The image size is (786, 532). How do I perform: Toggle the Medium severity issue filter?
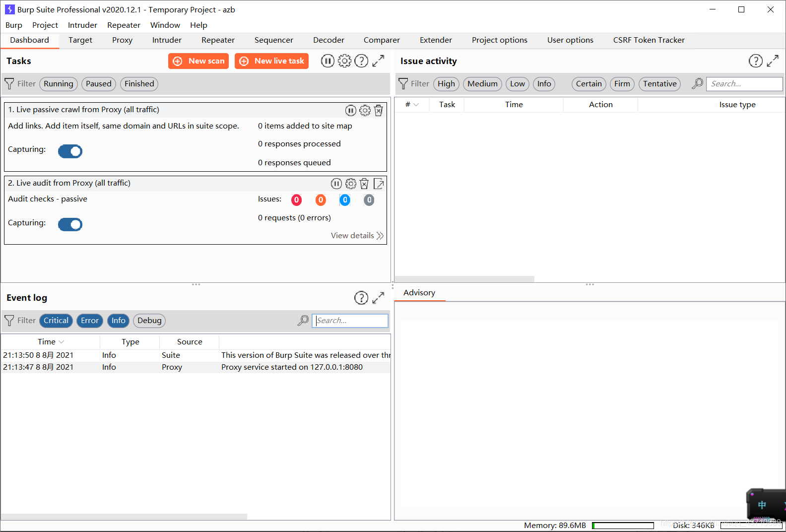[x=482, y=84]
